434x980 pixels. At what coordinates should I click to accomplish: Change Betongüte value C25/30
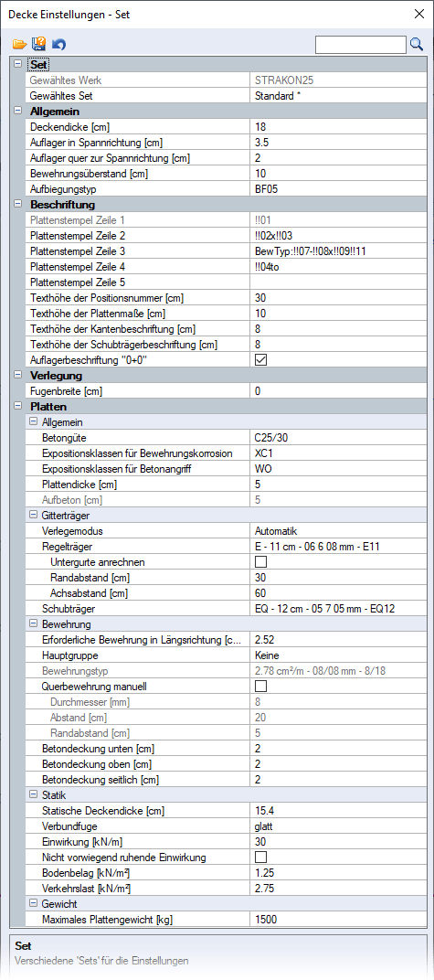336,438
